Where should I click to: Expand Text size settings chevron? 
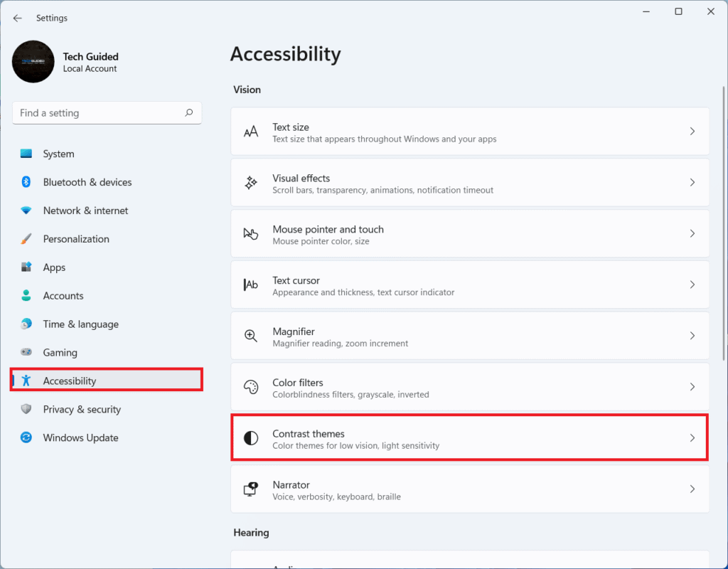point(692,132)
